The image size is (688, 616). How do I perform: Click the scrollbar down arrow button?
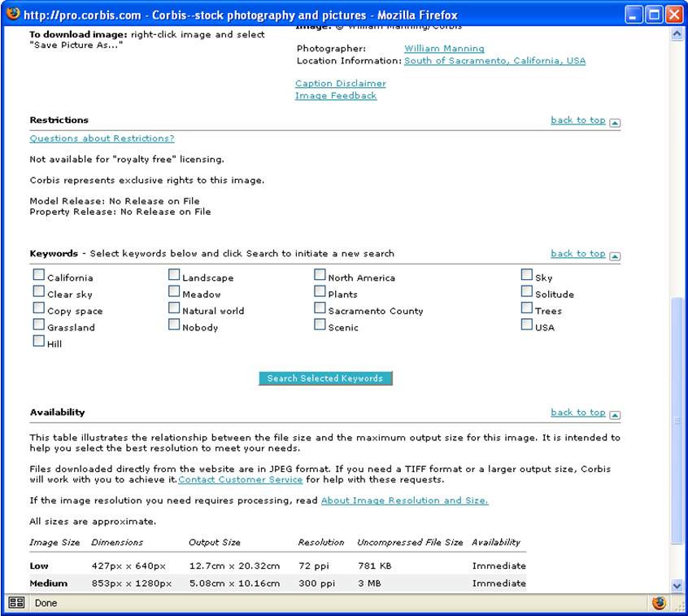click(677, 585)
